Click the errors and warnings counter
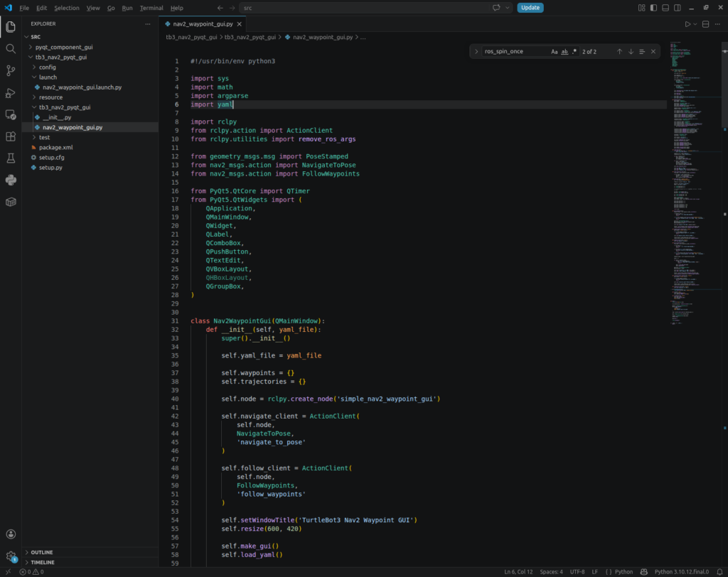 31,572
